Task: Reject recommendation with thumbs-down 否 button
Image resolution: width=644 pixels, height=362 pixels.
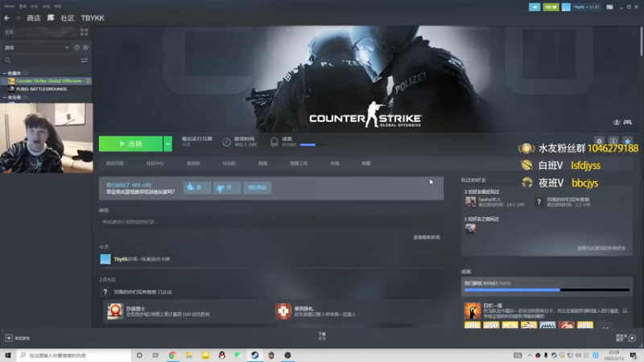Action: click(227, 187)
